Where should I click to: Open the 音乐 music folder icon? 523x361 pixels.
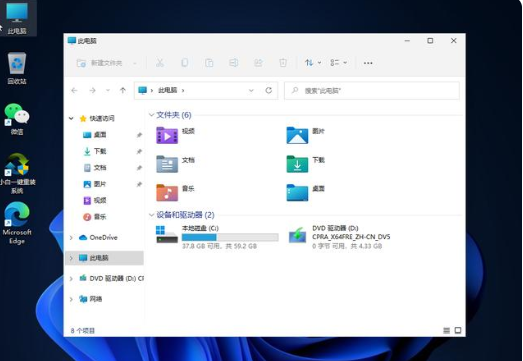point(167,193)
